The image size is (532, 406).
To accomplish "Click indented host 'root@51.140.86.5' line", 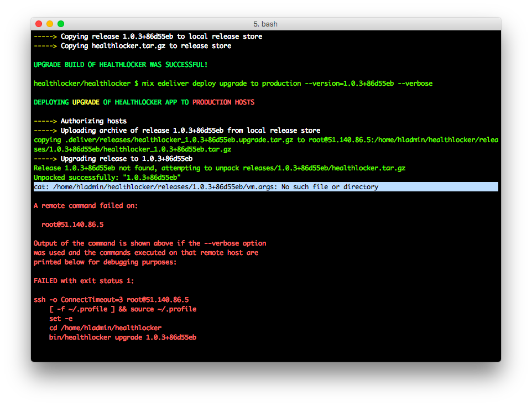I will click(72, 225).
